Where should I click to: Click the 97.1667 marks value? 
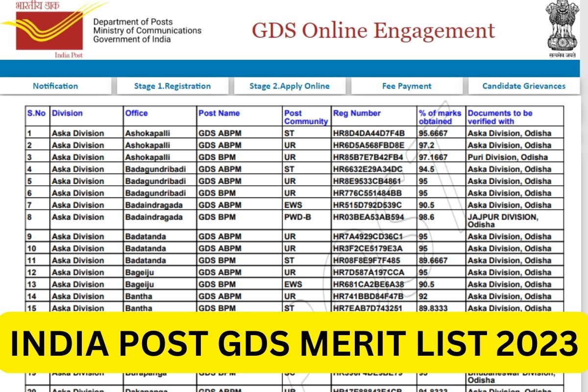click(x=433, y=157)
